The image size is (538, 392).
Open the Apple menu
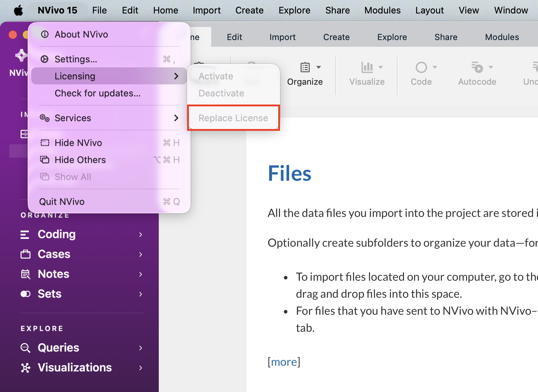pyautogui.click(x=18, y=10)
